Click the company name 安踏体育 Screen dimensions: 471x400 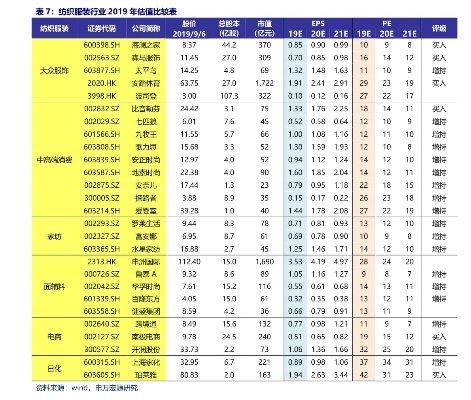click(x=146, y=83)
